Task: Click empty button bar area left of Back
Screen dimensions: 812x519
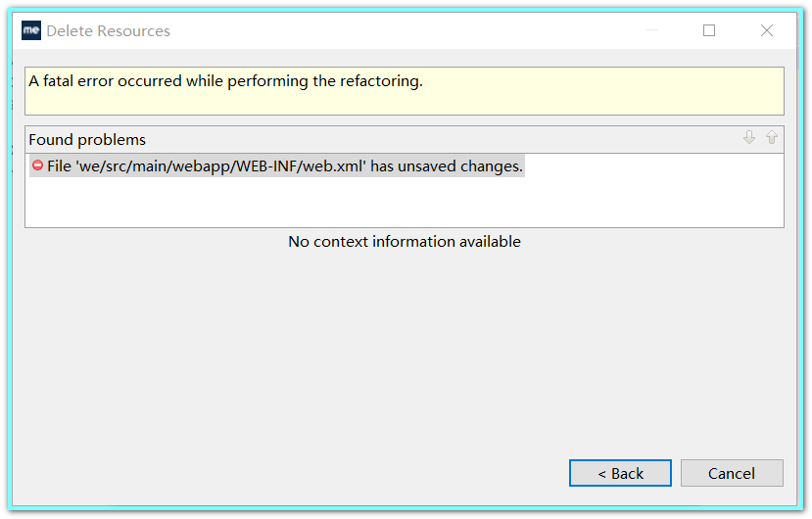Action: point(294,473)
